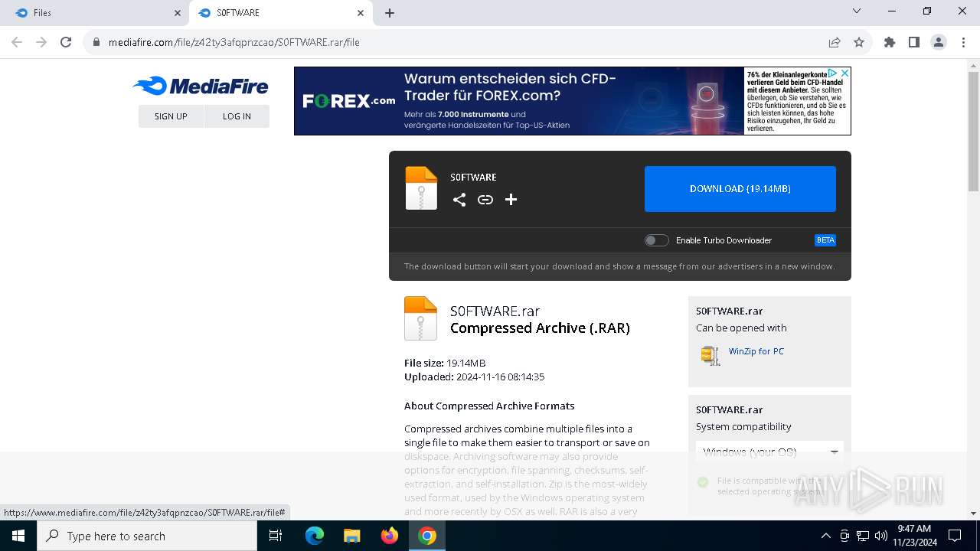Open the volume control in system tray
This screenshot has width=980, height=551.
pyautogui.click(x=881, y=536)
